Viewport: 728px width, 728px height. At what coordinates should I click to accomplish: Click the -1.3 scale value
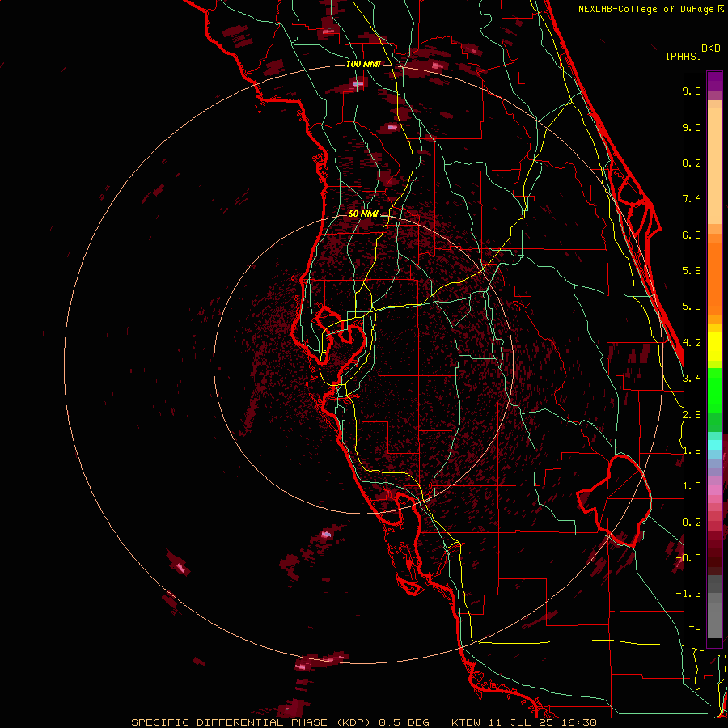[688, 594]
